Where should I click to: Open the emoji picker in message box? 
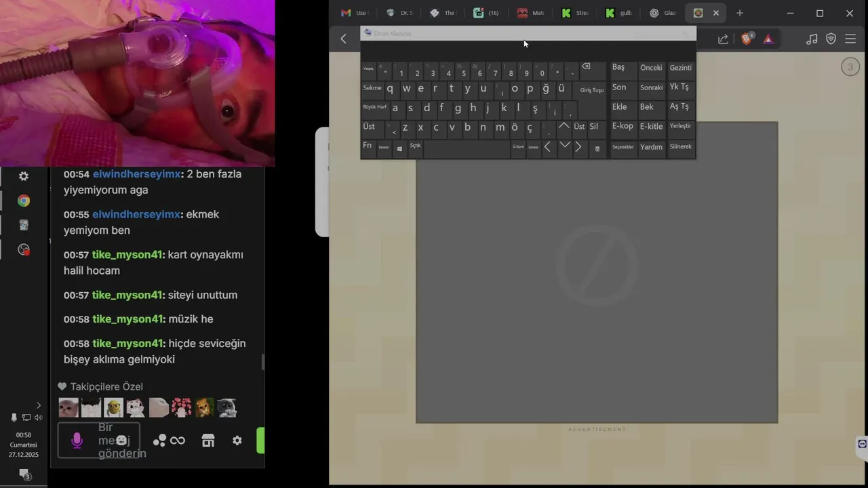121,441
